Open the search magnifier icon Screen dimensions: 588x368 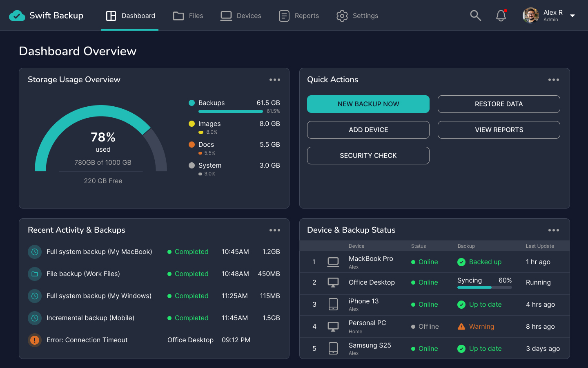coord(475,16)
